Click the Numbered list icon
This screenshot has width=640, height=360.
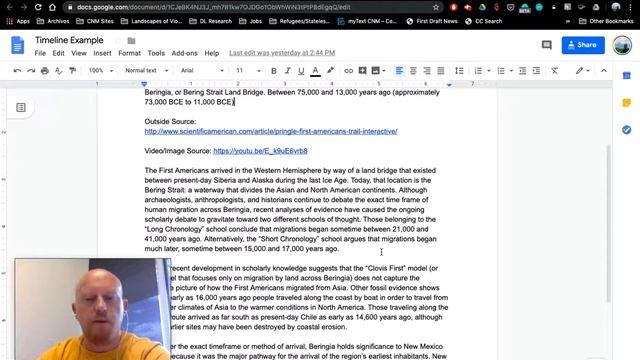pos(478,71)
